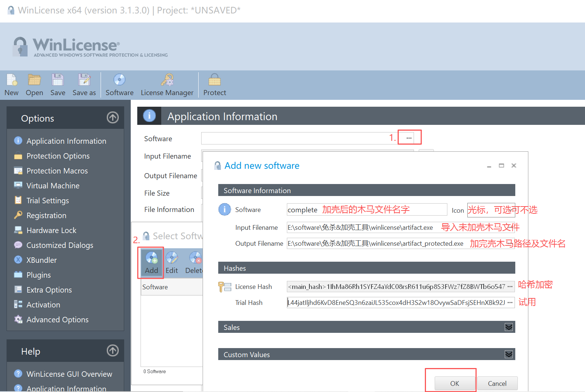Click OK to add the software
Image resolution: width=585 pixels, height=392 pixels.
click(455, 383)
